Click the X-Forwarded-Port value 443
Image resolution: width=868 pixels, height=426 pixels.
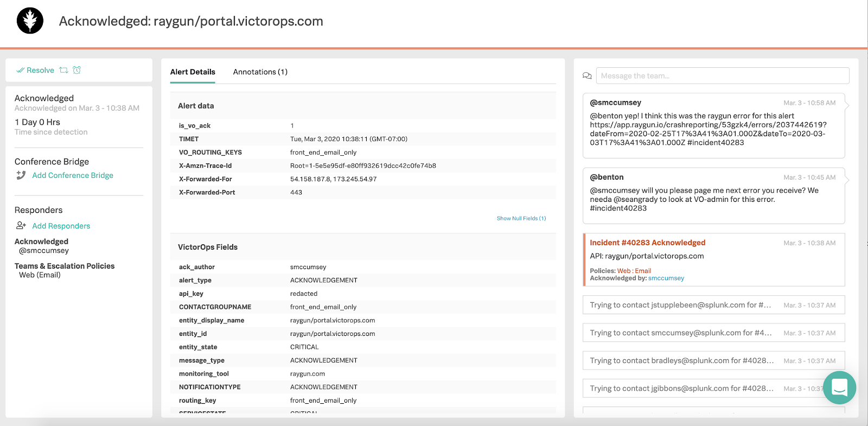(296, 192)
